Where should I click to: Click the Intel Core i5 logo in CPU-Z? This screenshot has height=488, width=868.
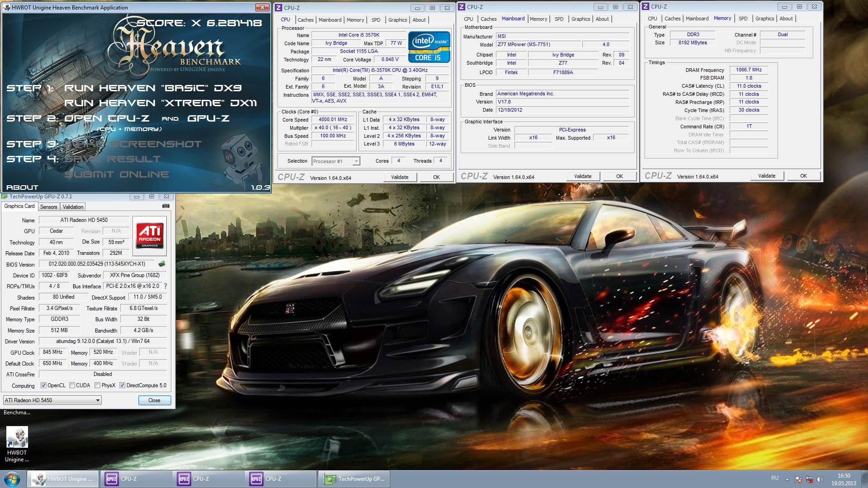pyautogui.click(x=429, y=47)
